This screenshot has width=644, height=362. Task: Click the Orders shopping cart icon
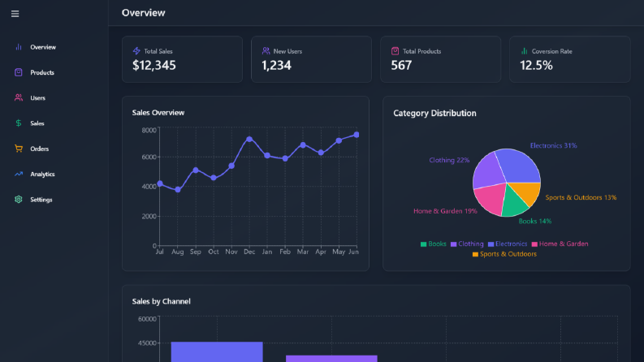point(19,149)
